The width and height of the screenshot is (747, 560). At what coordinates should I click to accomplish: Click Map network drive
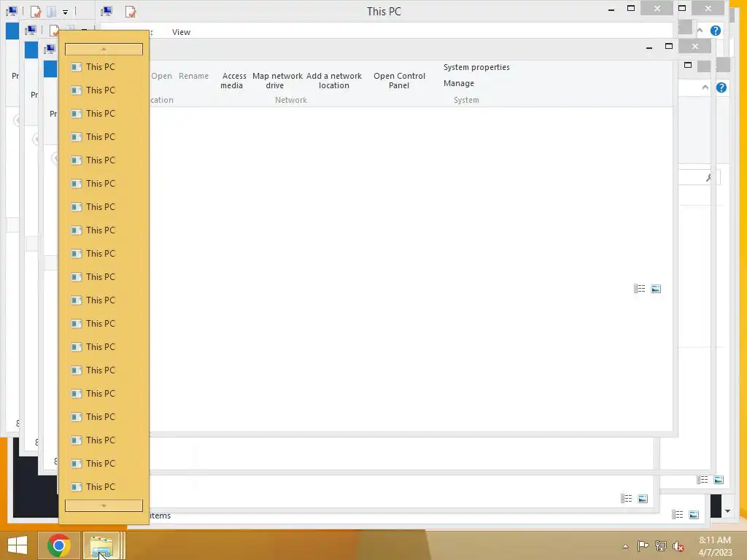[x=276, y=80]
